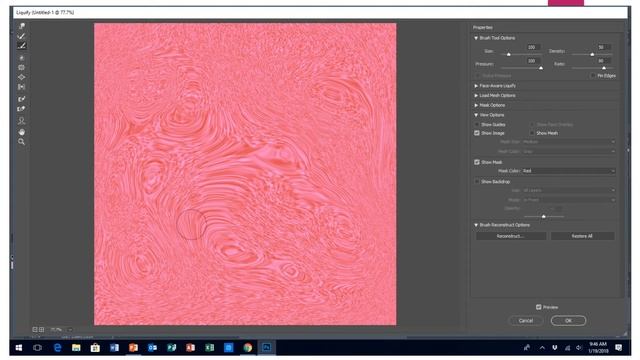640x360 pixels.
Task: Click the Photoshop taskbar icon
Action: pos(267,348)
